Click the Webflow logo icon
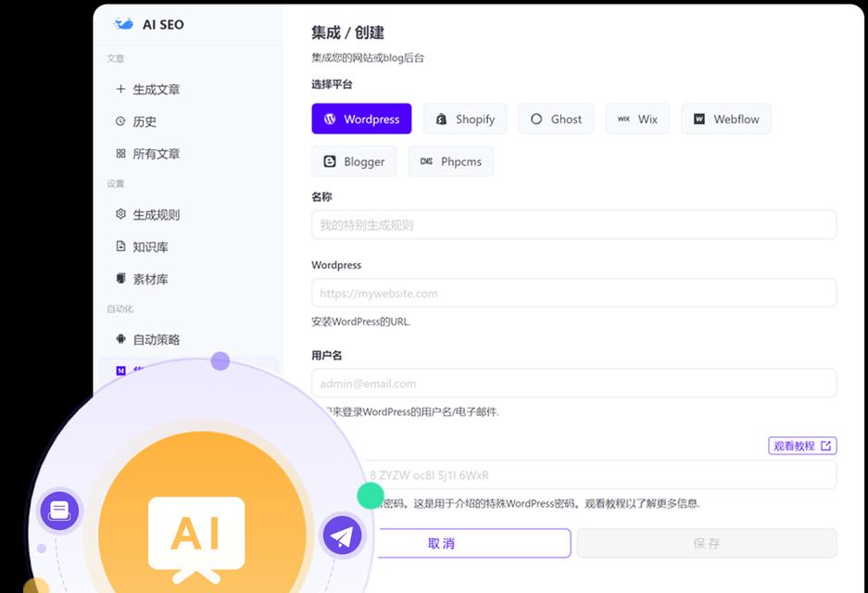 (699, 119)
